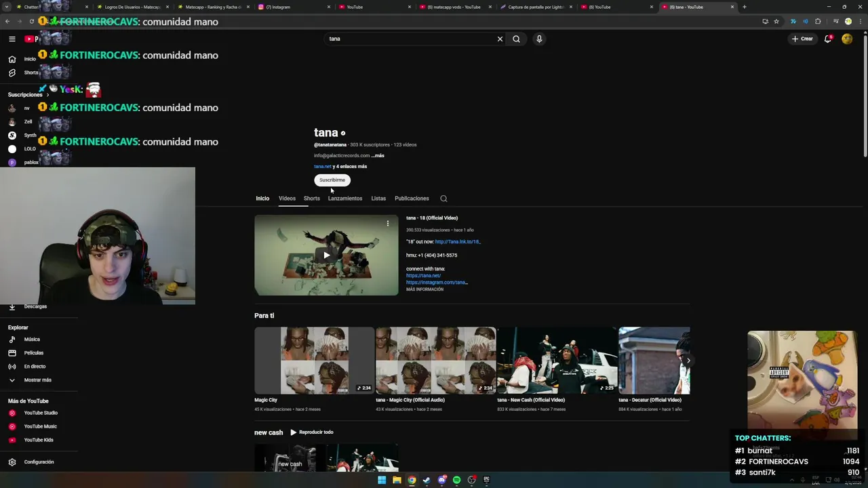
Task: Open Spotify from the taskbar
Action: click(456, 480)
